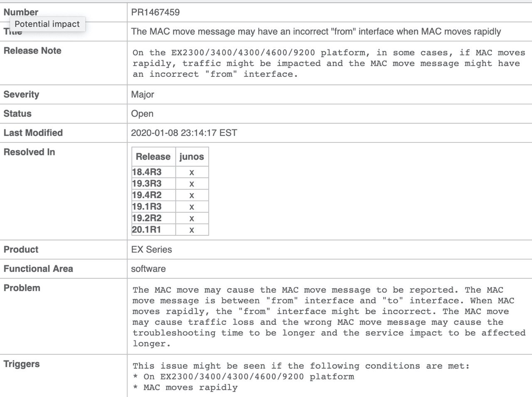Click the line 'This issue might be seen if...'
The width and height of the screenshot is (532, 397).
pos(301,366)
